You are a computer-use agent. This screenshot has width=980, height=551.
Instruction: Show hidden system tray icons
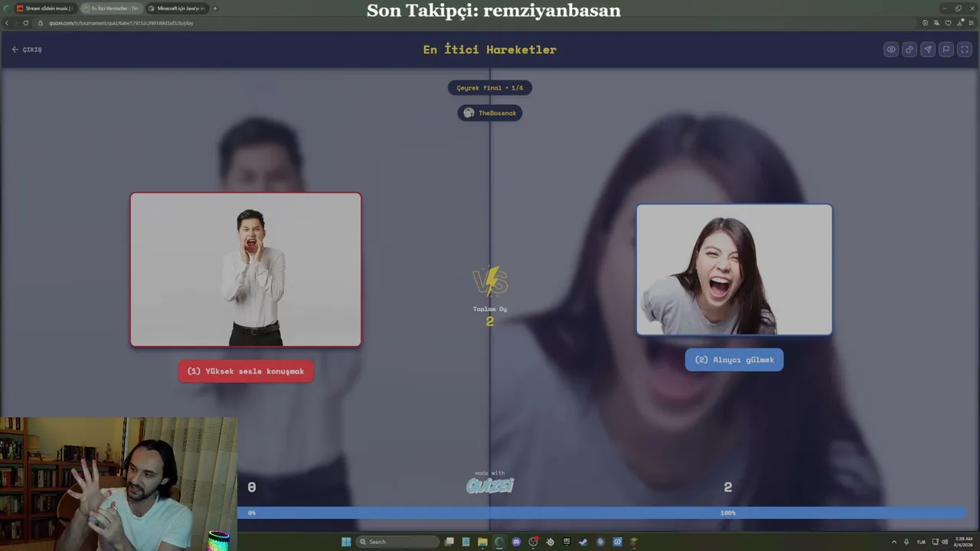894,542
